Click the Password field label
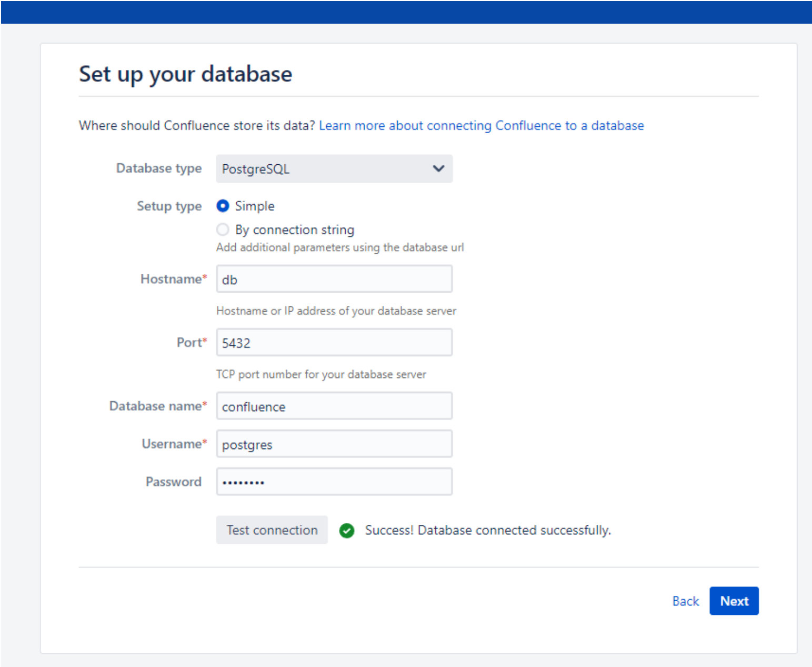812x667 pixels. coord(173,482)
